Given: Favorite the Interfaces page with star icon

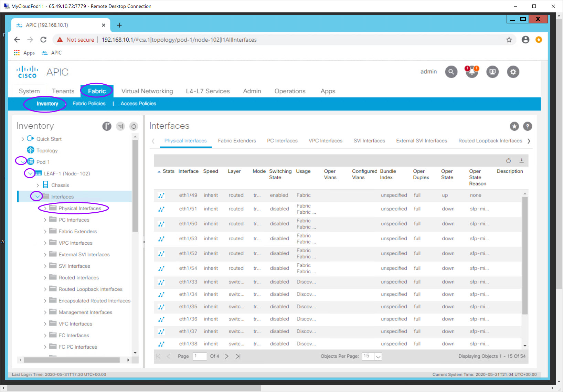Looking at the screenshot, I should tap(514, 126).
